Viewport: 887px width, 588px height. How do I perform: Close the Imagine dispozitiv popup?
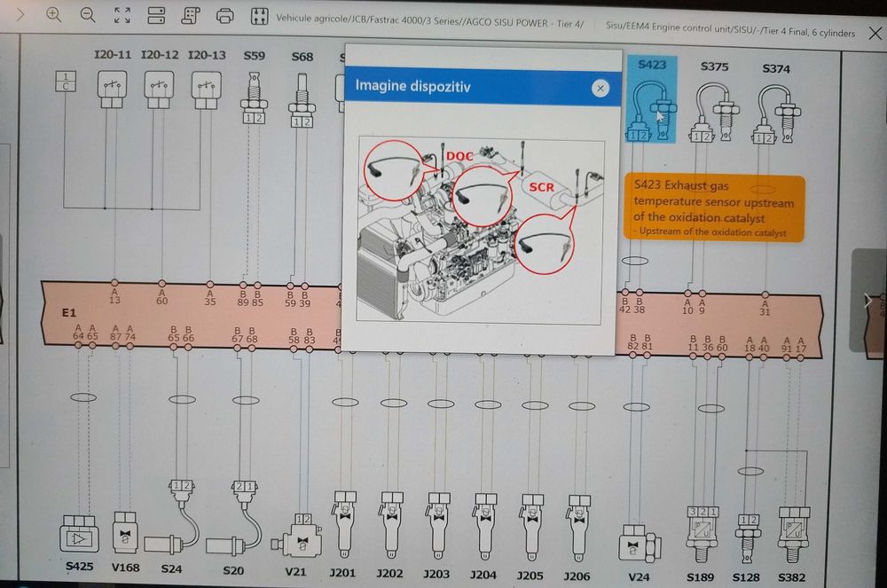[600, 88]
